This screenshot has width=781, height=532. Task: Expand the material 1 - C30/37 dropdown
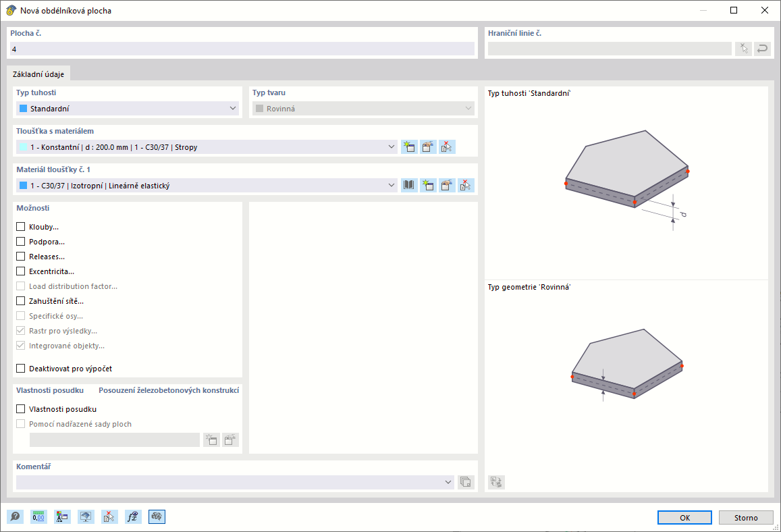392,185
